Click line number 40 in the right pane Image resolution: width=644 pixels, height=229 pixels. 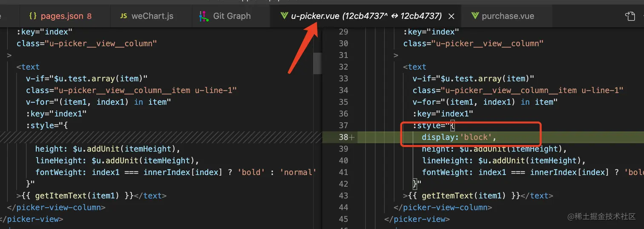click(x=343, y=161)
